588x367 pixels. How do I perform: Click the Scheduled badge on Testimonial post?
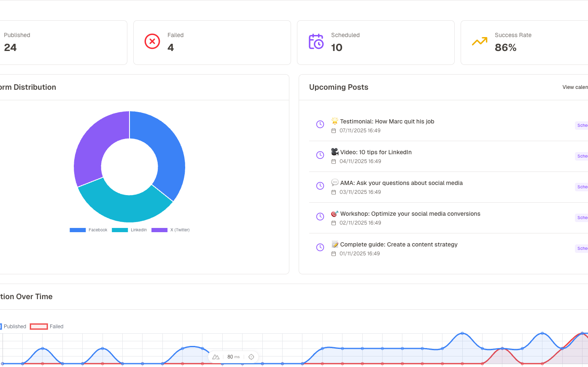coord(582,126)
